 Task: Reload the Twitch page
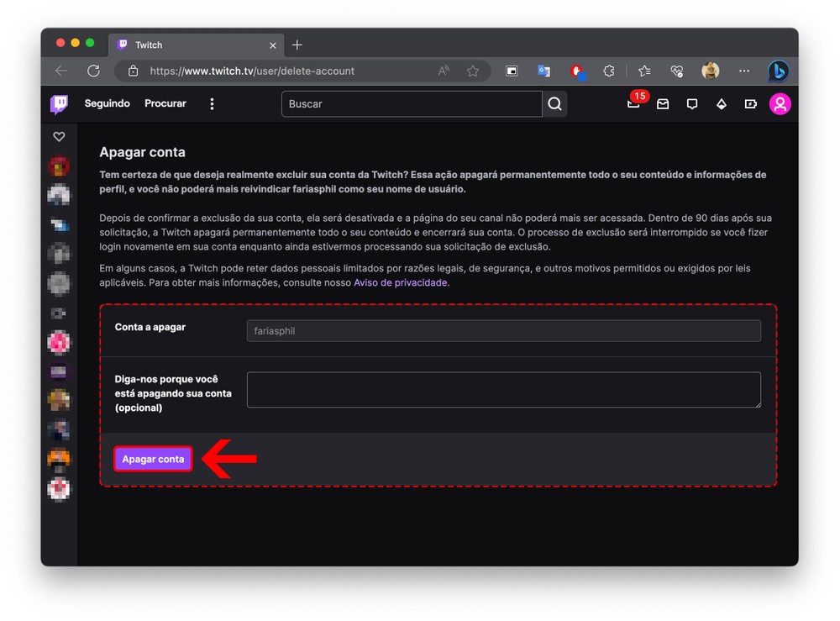tap(94, 71)
